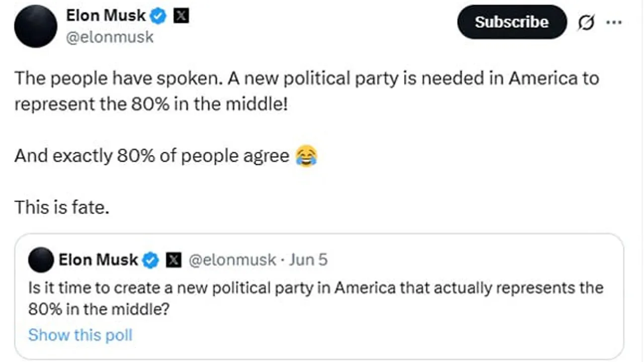Click the @elonmusk handle in quoted post
644x362 pixels.
point(232,260)
